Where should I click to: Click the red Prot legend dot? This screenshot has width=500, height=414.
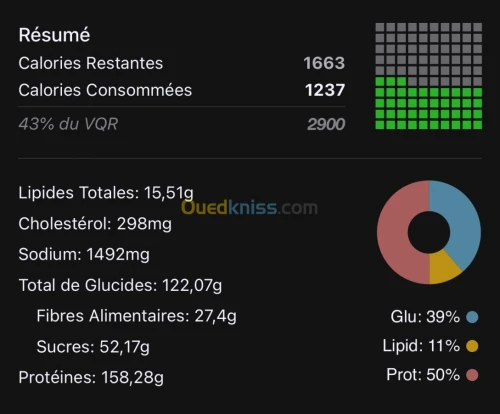(472, 375)
